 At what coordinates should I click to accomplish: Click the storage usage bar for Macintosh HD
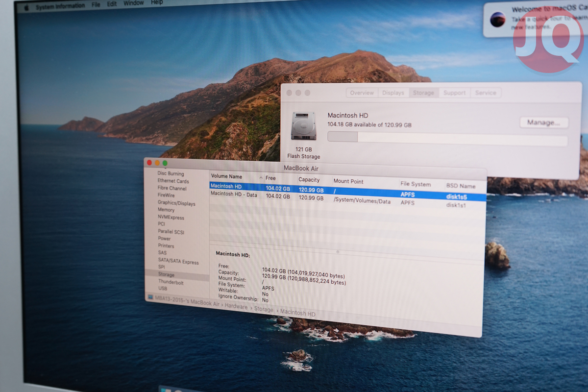(x=447, y=138)
